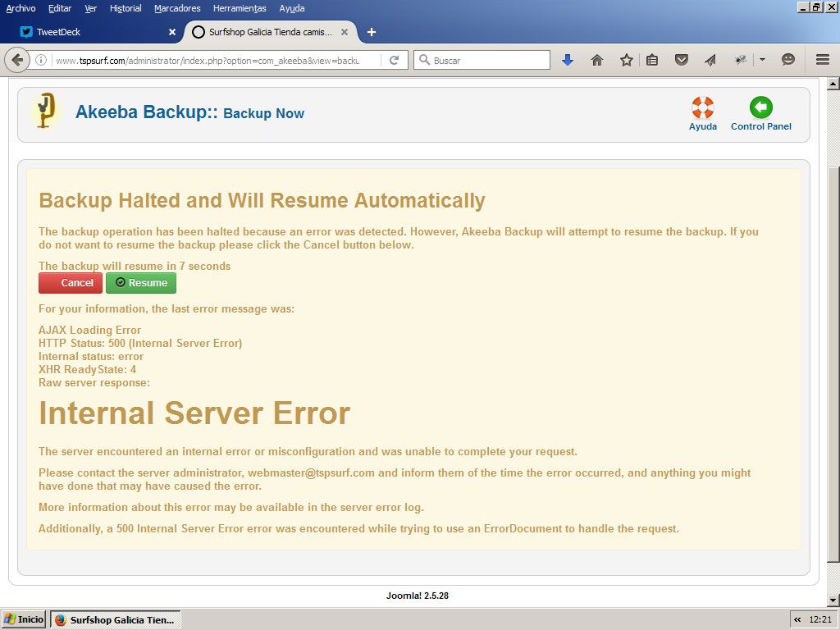This screenshot has height=630, width=840.
Task: Go to the Firefox home page icon
Action: coord(597,60)
